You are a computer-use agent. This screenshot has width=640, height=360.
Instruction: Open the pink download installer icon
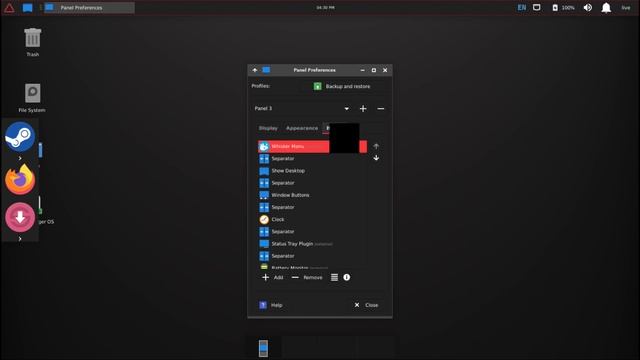(20, 217)
